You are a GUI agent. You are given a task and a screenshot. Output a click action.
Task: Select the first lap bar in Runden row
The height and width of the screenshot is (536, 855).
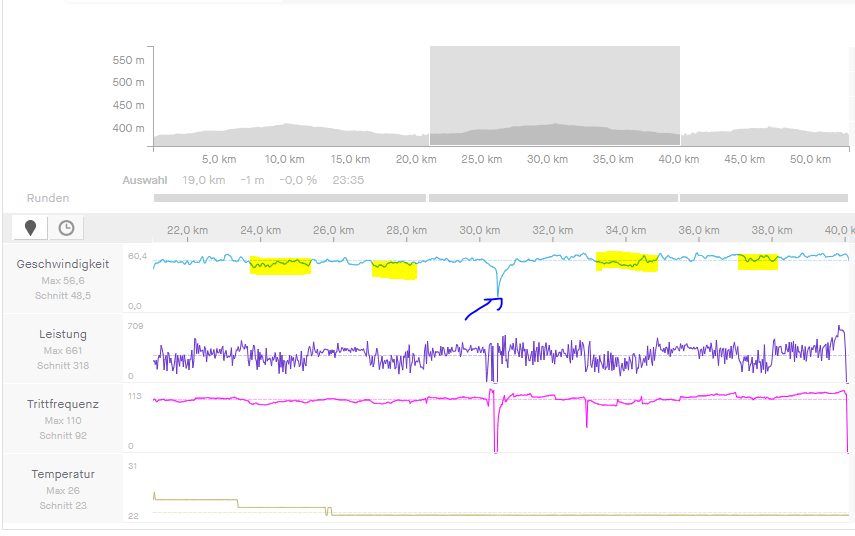tap(288, 198)
